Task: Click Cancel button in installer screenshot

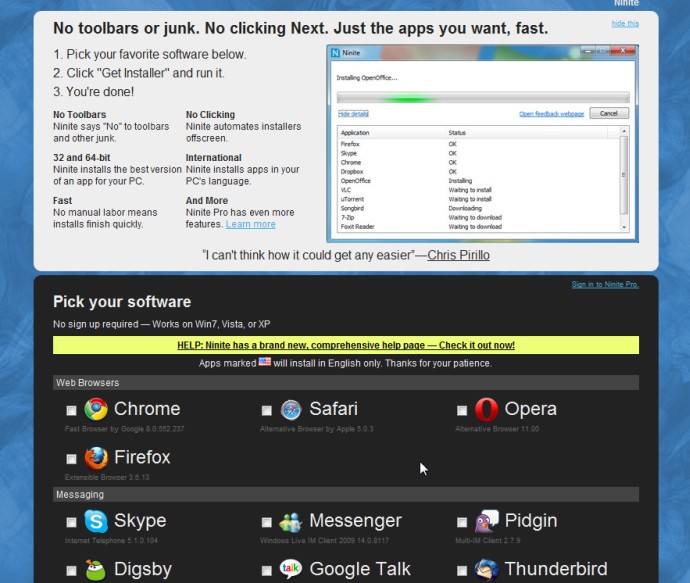Action: tap(609, 114)
